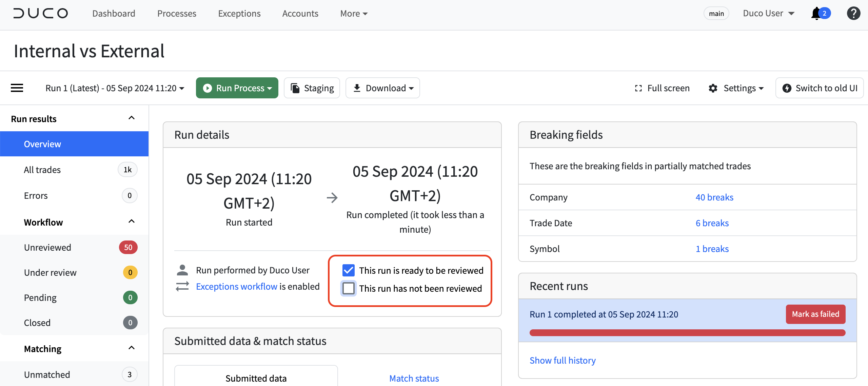Click the arrow between run start and completion
The height and width of the screenshot is (386, 868).
(332, 198)
